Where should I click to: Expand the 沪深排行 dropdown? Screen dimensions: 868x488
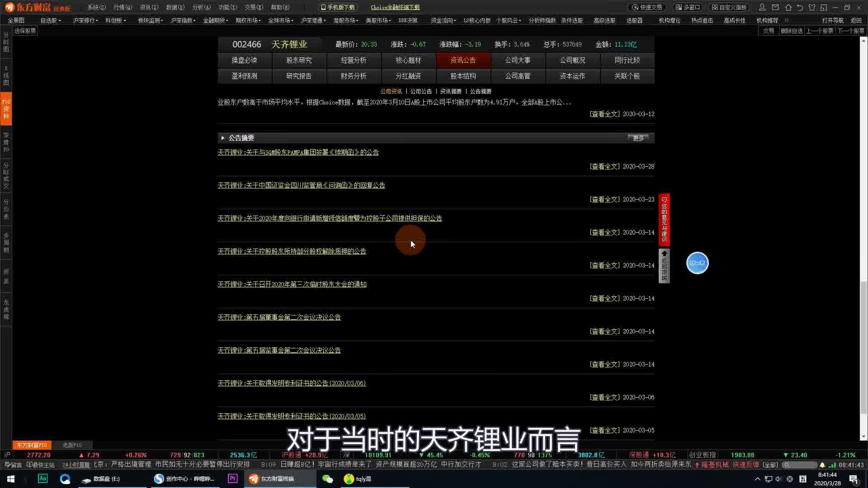tap(85, 20)
